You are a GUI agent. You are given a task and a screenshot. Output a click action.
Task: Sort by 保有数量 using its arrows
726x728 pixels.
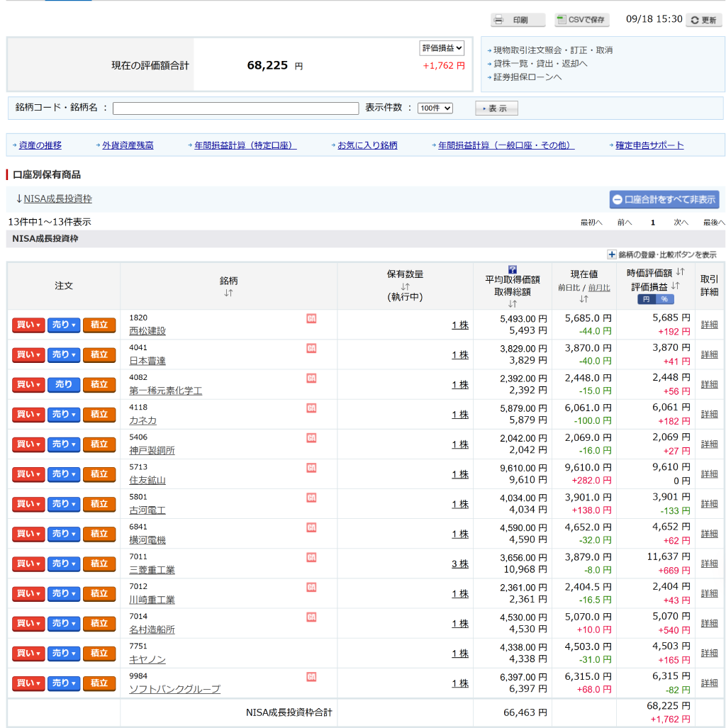(x=405, y=286)
